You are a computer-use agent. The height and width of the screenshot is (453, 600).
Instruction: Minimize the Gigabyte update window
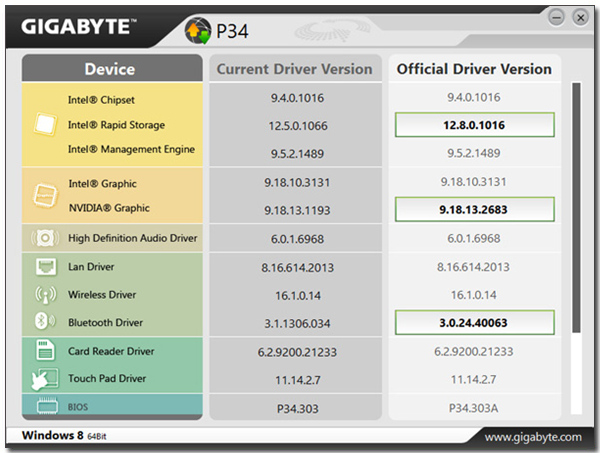[x=556, y=17]
